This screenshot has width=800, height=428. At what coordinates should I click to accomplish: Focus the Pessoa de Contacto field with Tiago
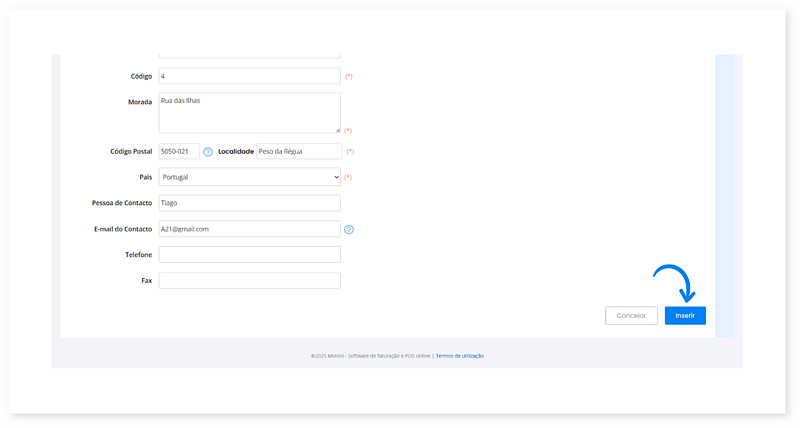tap(249, 203)
